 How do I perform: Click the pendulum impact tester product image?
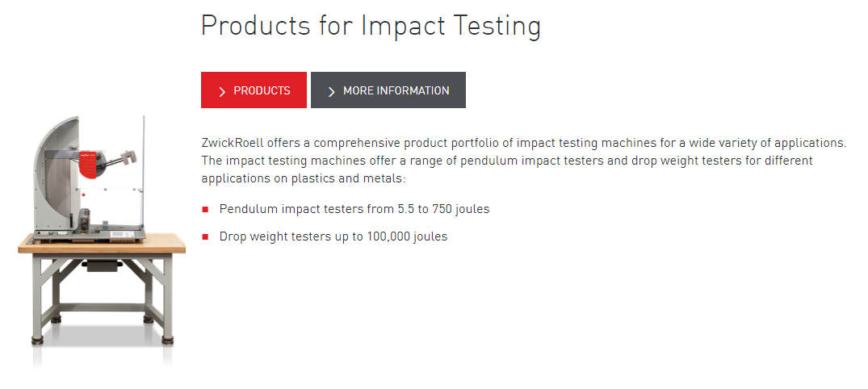pos(101,234)
